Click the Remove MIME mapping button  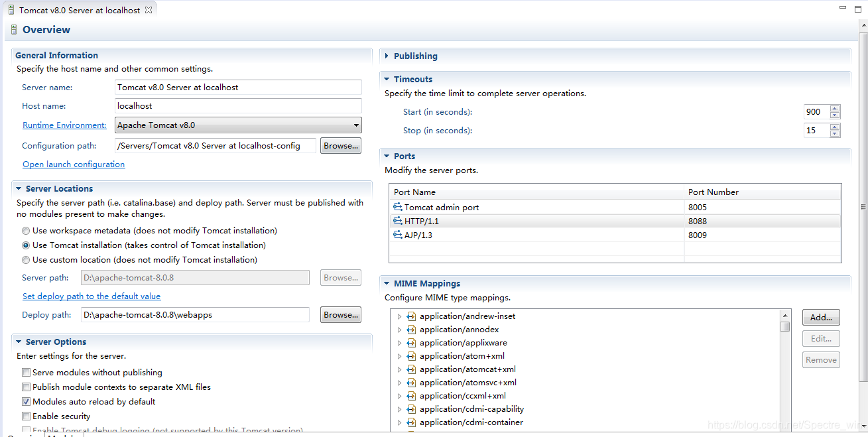click(x=822, y=360)
